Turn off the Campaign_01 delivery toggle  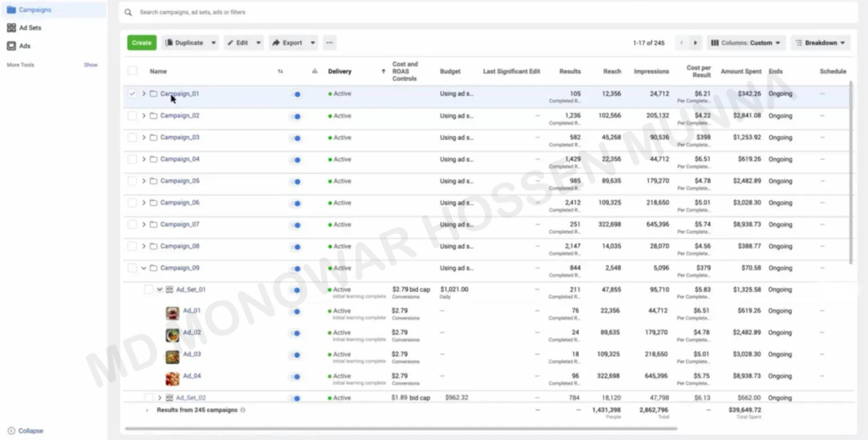tap(295, 95)
